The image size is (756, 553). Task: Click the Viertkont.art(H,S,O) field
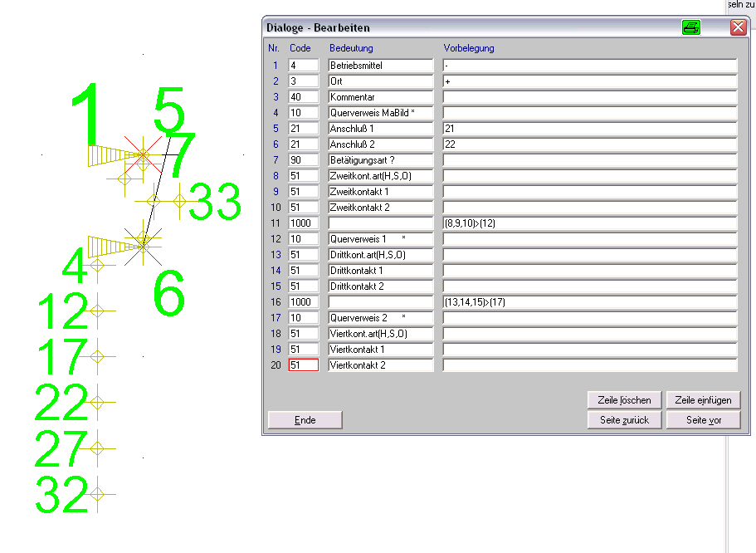381,334
